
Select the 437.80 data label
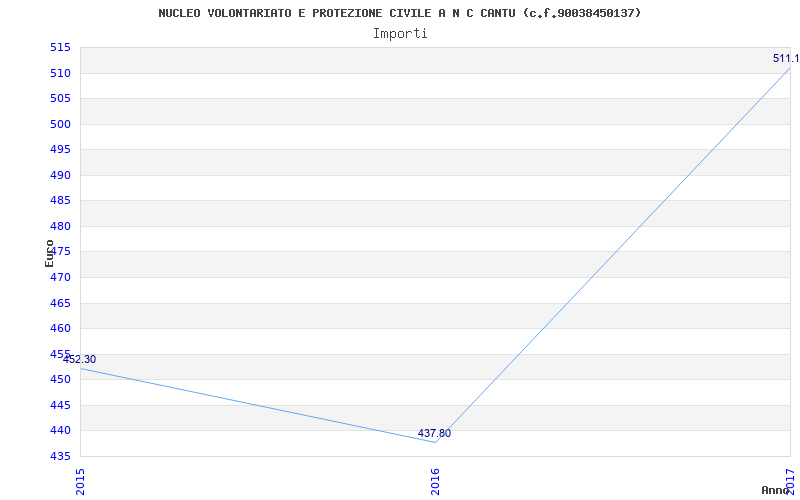coord(434,433)
